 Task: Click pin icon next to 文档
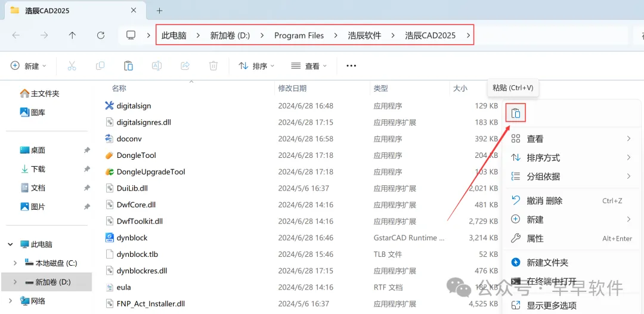tap(86, 188)
